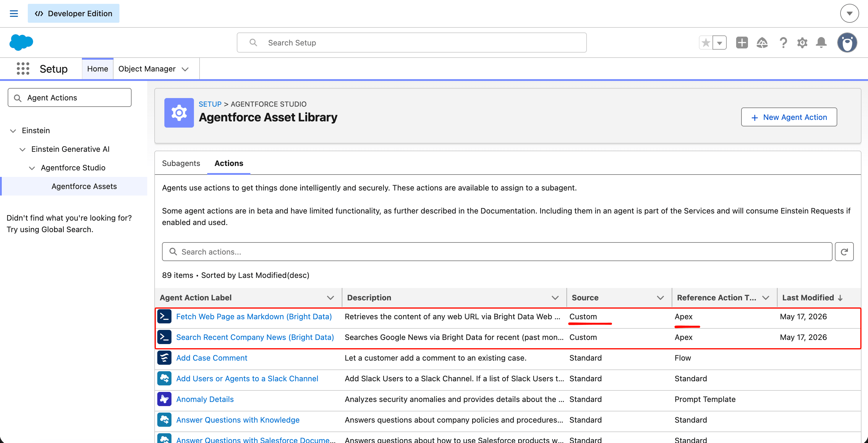Click 'Prompt Template' in Anomaly Details row
868x443 pixels.
(x=705, y=400)
